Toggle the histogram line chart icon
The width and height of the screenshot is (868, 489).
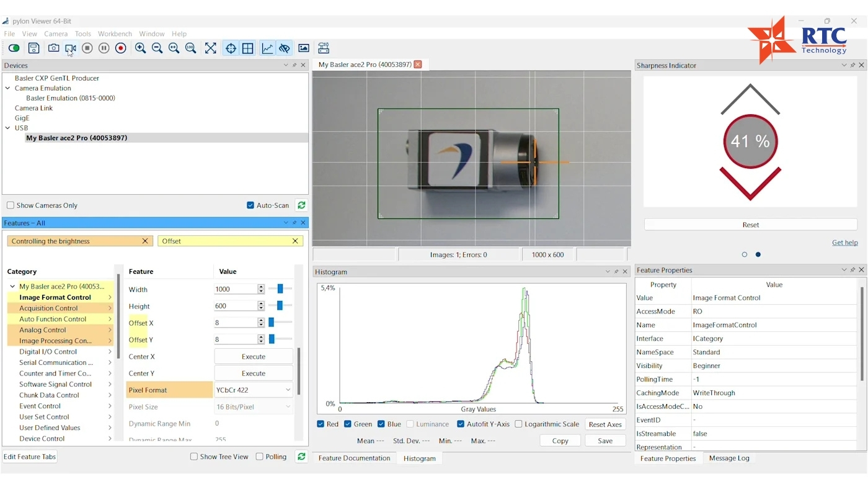coord(267,48)
